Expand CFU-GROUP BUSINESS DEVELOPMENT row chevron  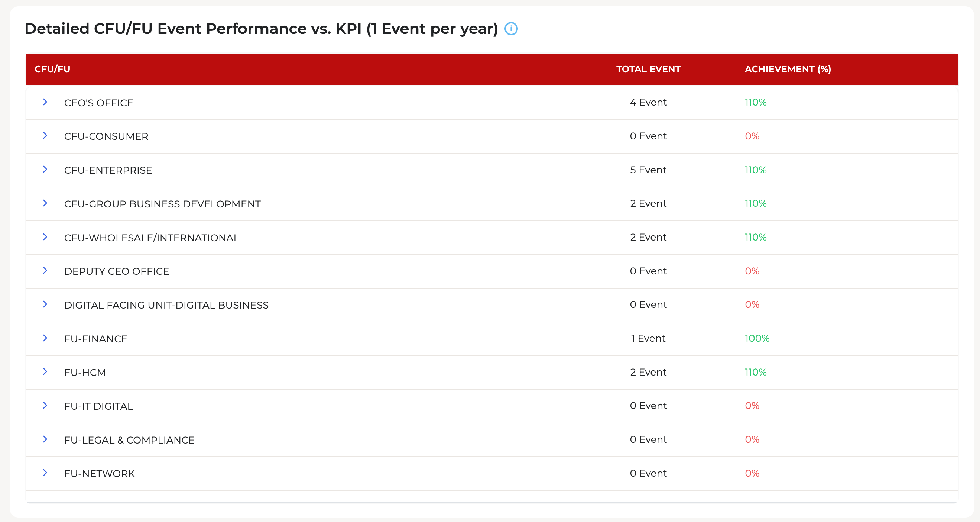pos(45,203)
